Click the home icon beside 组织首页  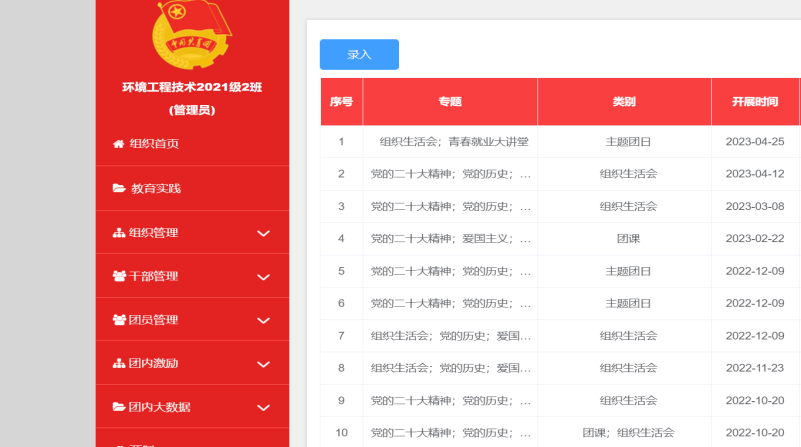coord(118,144)
